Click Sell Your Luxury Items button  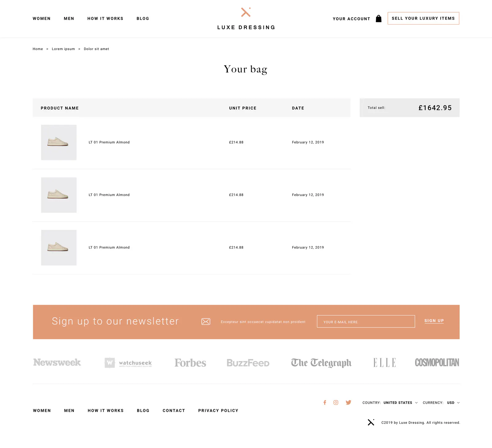click(x=423, y=18)
